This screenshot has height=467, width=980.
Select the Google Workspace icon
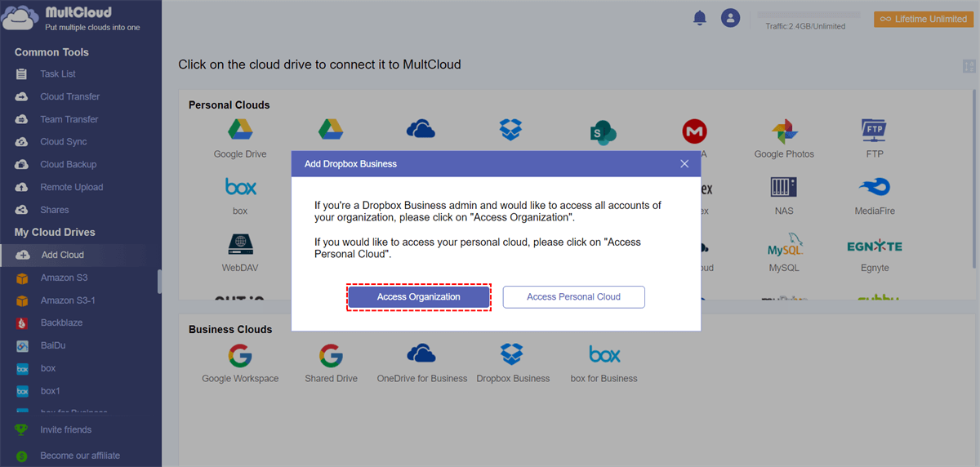tap(240, 355)
